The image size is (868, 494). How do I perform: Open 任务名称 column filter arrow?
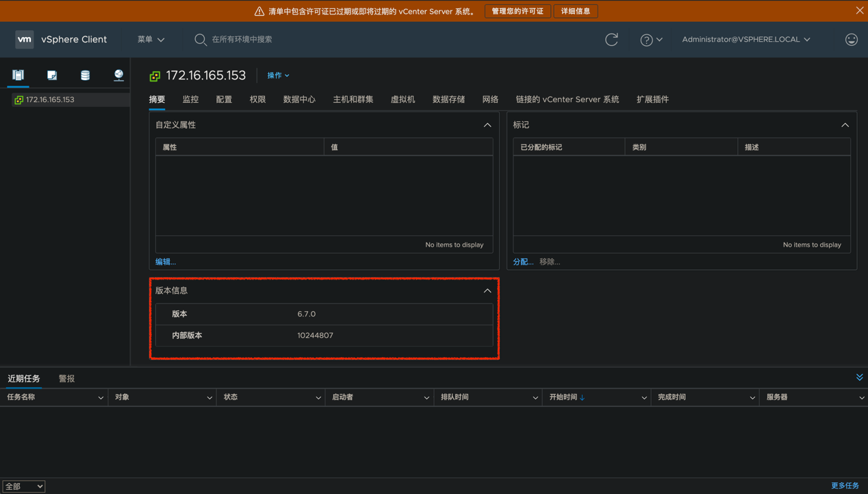[101, 397]
